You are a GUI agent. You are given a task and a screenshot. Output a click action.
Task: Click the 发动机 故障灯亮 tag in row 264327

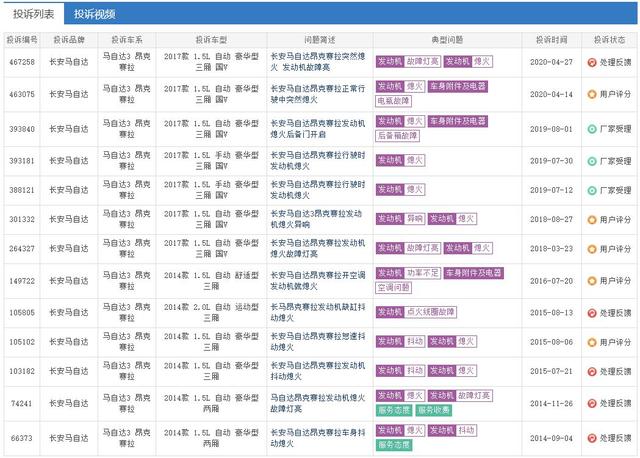(408, 248)
